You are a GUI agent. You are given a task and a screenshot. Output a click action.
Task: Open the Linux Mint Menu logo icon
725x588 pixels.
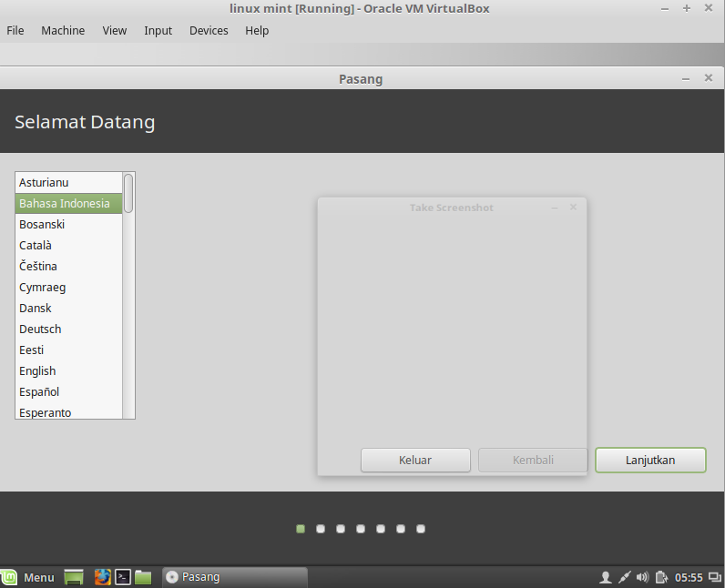[8, 577]
